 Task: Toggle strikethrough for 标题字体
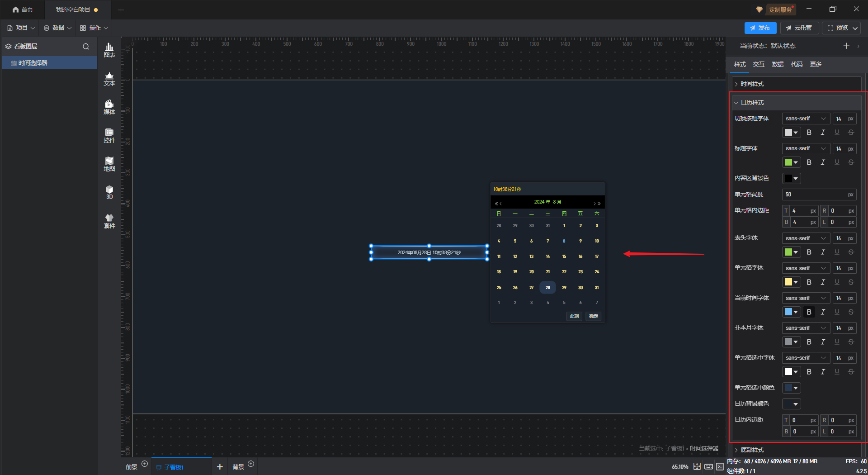coord(851,162)
